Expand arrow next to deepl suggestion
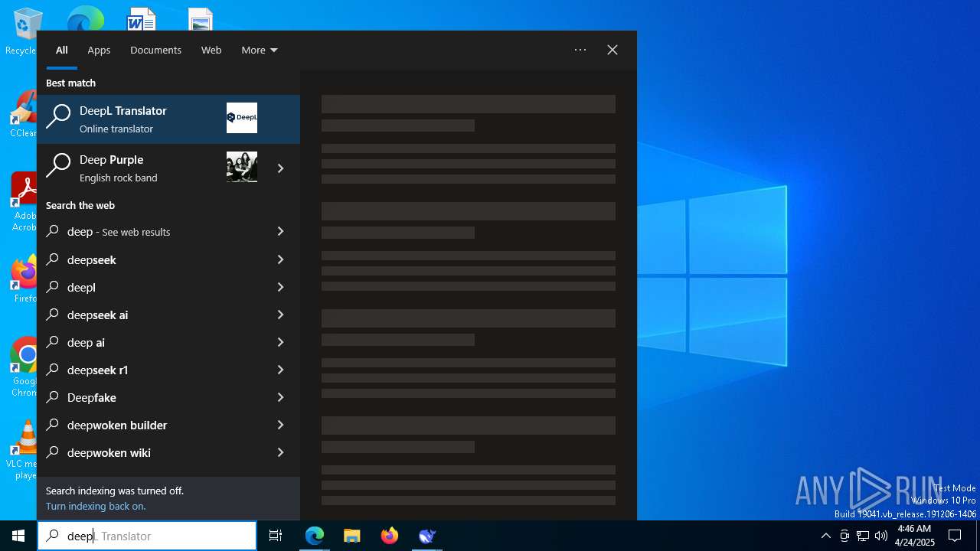980x551 pixels. tap(280, 287)
